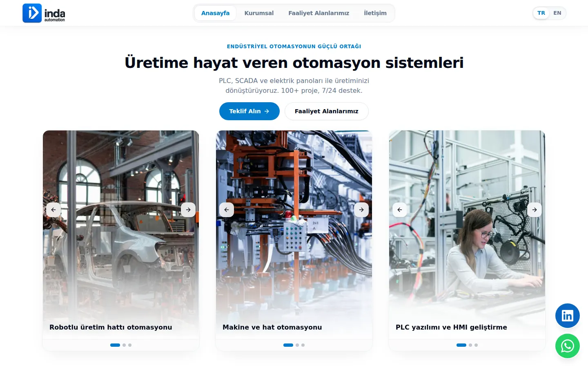
Task: Open Faaliyet Alanlarımız in the navigation bar
Action: [x=319, y=13]
